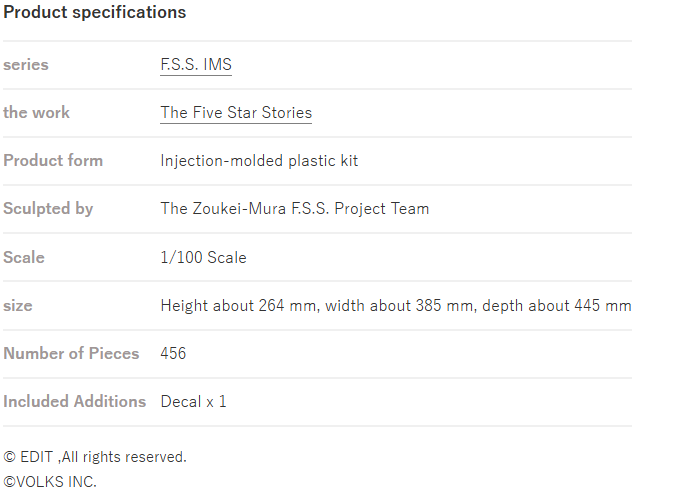Click the Product specifications heading

[x=94, y=12]
